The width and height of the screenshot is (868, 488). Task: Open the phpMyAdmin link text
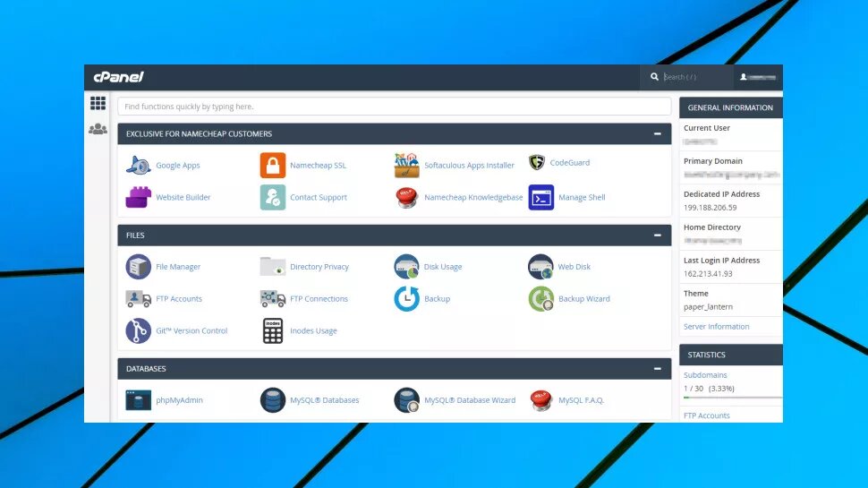179,400
